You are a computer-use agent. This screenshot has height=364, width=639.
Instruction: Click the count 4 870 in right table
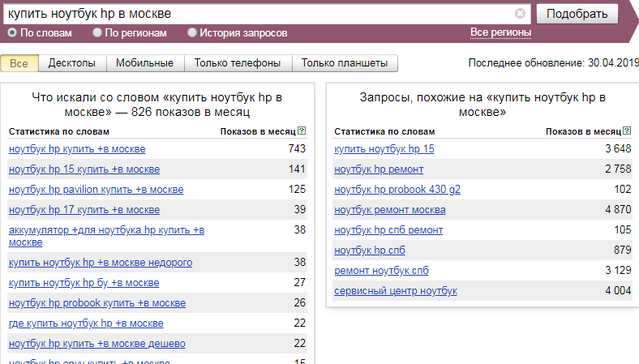(x=618, y=209)
